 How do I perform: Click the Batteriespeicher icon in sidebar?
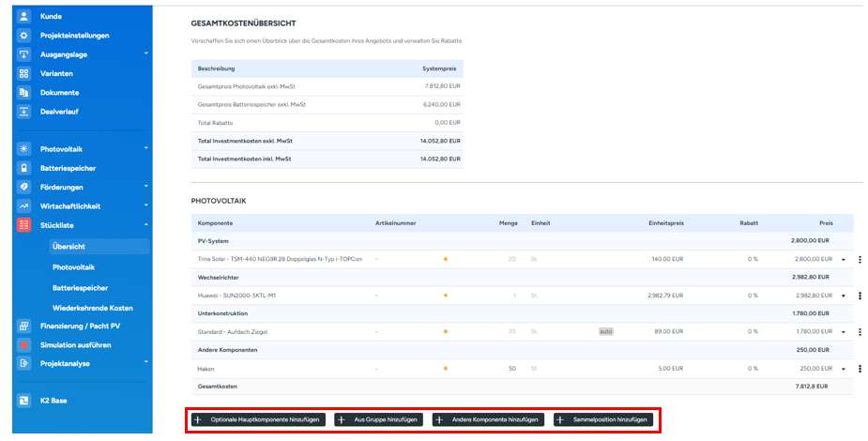24,168
